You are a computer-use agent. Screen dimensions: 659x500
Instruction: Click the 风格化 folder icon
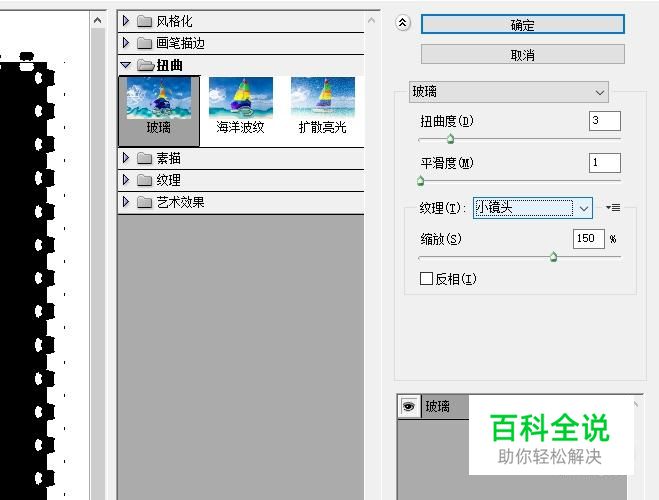coord(145,21)
